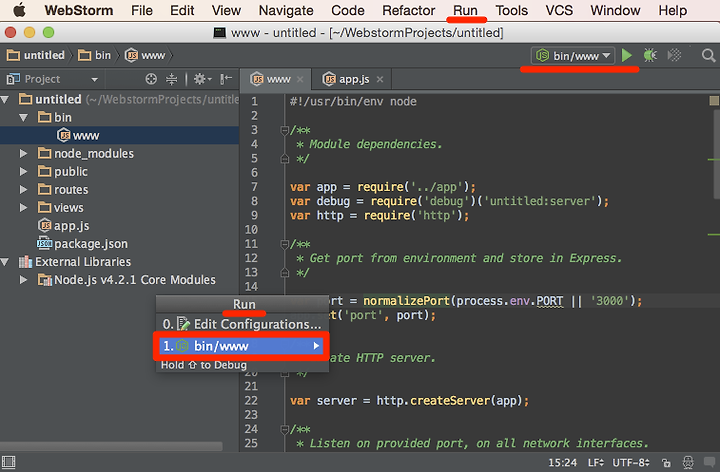Click cursor position 15:24 in status bar
The height and width of the screenshot is (472, 720).
[x=562, y=462]
